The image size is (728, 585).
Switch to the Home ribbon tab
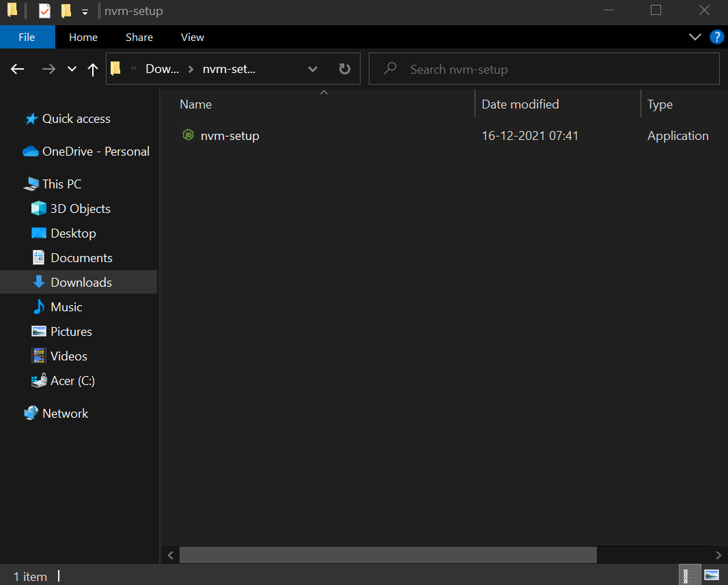tap(83, 37)
